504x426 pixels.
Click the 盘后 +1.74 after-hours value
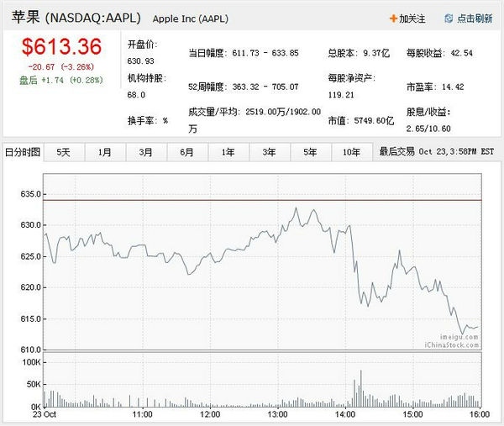coord(61,80)
